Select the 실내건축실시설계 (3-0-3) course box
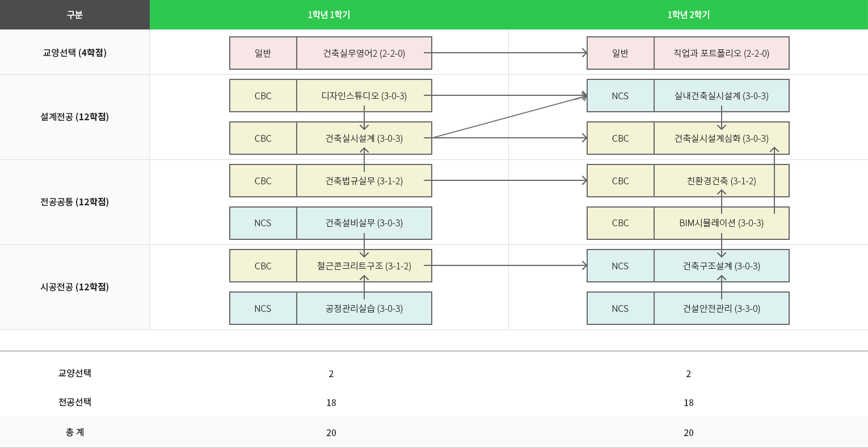Viewport: 868px width, 448px height. pyautogui.click(x=722, y=96)
